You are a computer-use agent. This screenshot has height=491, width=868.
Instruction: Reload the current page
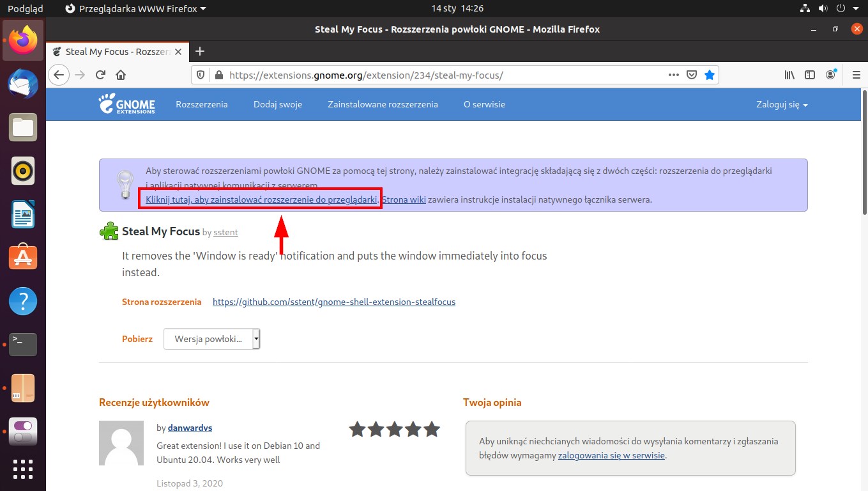[x=100, y=75]
